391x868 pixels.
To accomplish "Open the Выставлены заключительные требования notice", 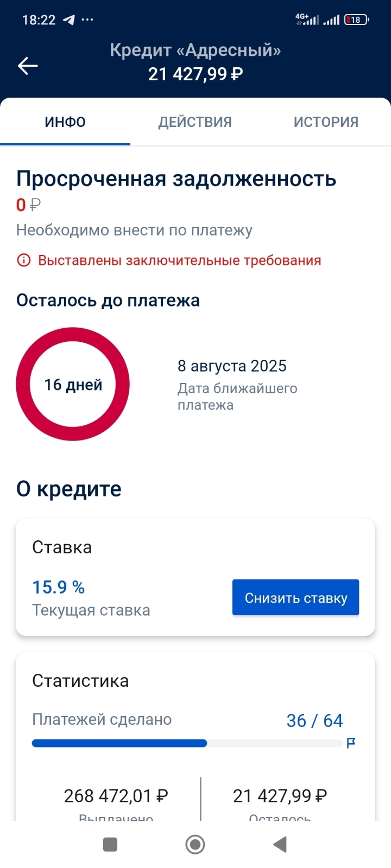I will pyautogui.click(x=179, y=260).
